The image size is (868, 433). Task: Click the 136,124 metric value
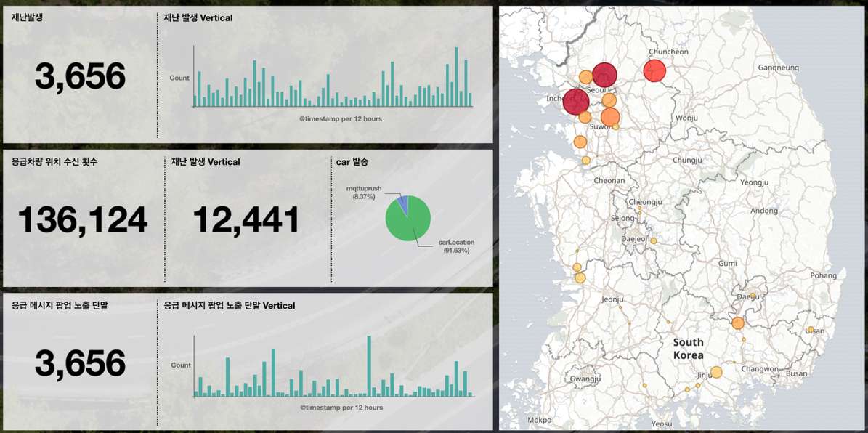coord(83,219)
